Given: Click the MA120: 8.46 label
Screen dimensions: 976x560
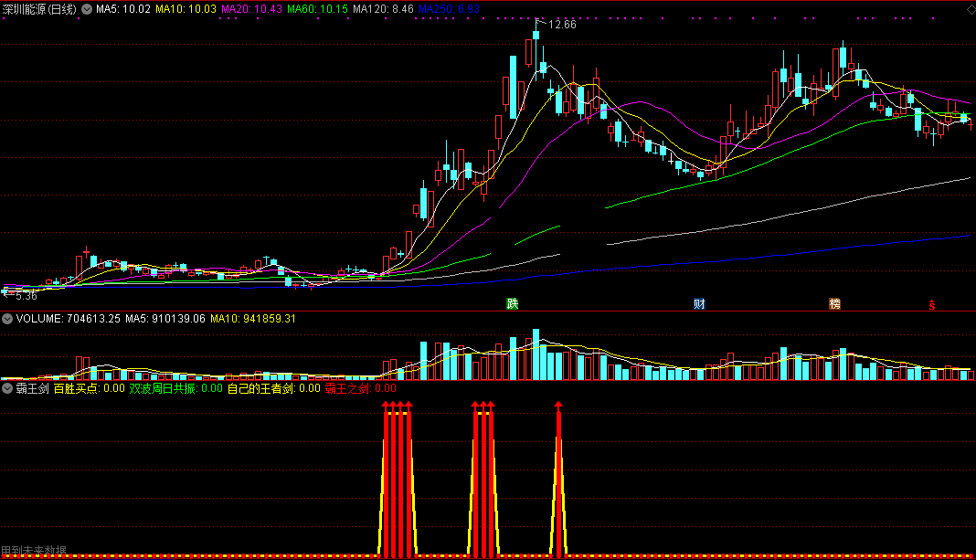Looking at the screenshot, I should point(384,9).
